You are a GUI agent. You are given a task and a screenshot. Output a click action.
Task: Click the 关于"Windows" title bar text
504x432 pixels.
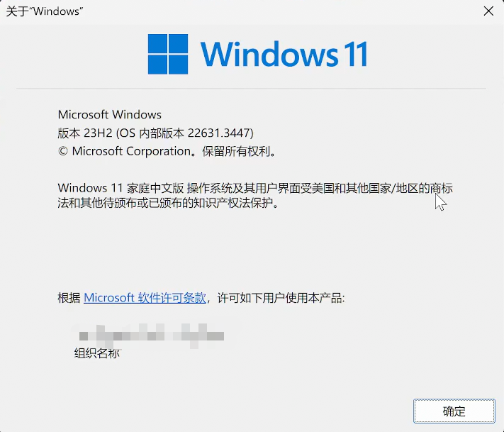45,11
